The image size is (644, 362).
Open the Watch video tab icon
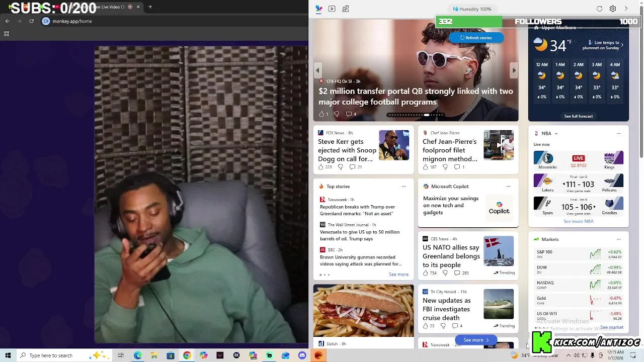click(x=332, y=9)
